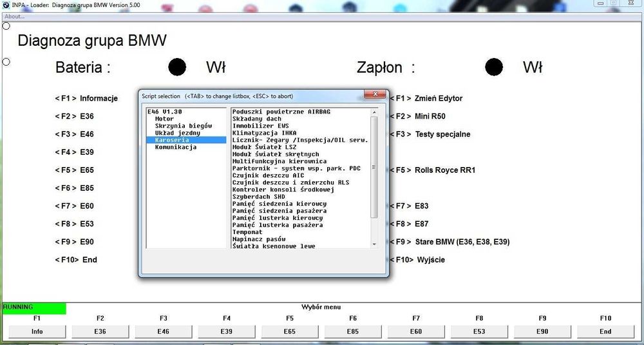Click < F1 > Zmień Edytor entry
The image size is (644, 345).
[426, 98]
